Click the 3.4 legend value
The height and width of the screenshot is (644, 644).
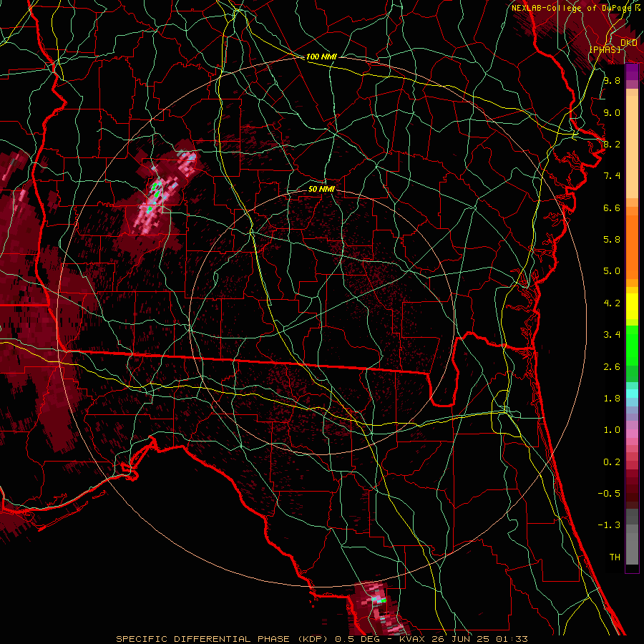(612, 335)
